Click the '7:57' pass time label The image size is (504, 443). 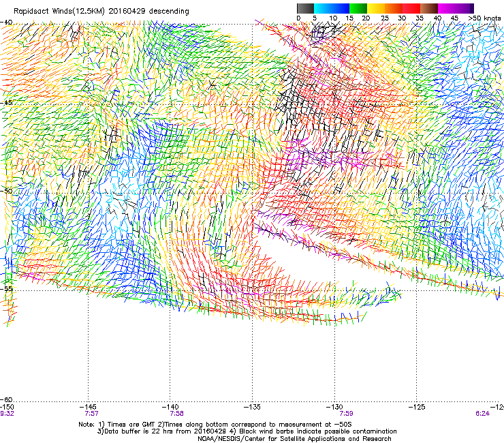(x=91, y=414)
